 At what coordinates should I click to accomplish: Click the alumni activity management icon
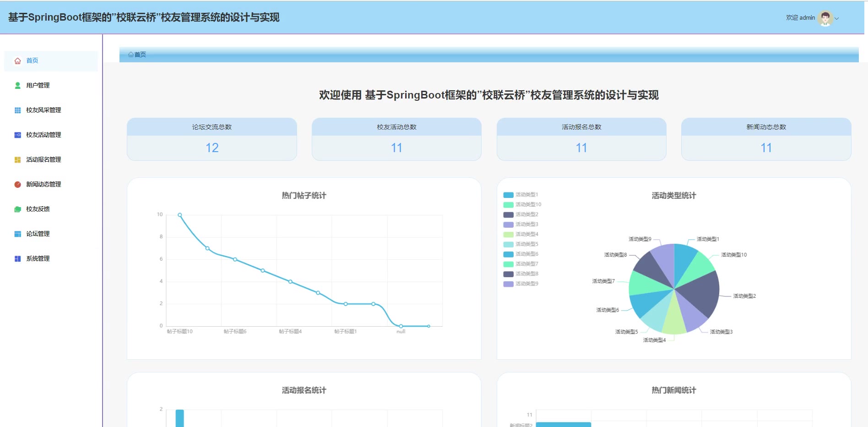pyautogui.click(x=17, y=135)
